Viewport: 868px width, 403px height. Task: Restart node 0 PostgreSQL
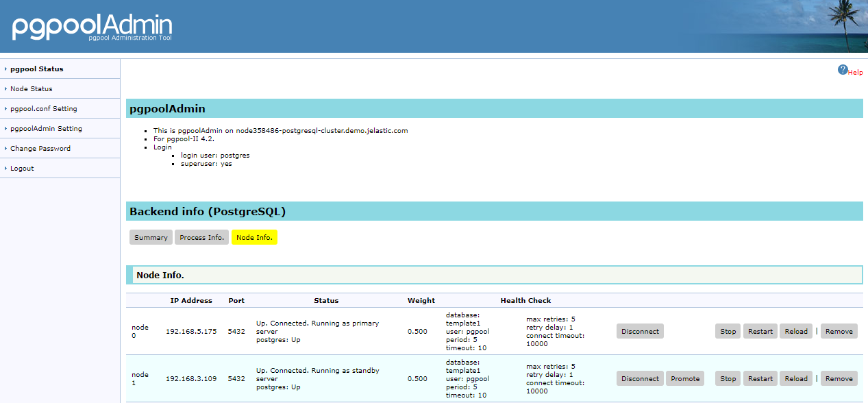coord(760,331)
